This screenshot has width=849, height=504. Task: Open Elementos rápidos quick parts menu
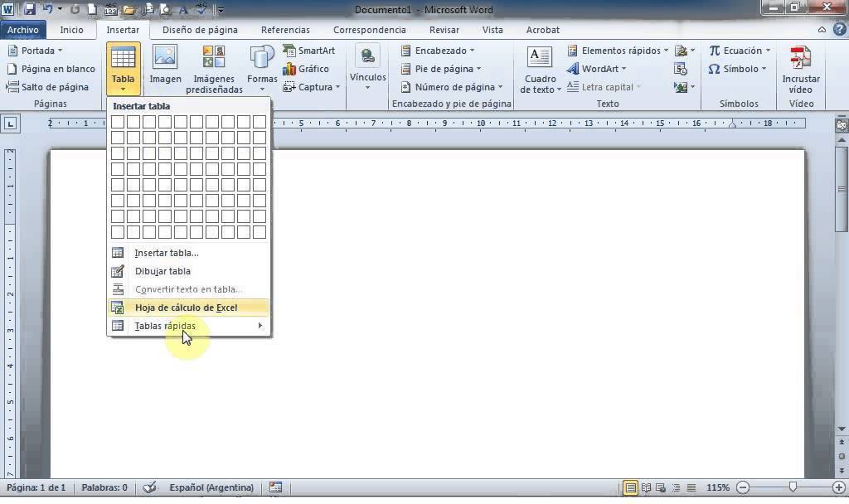pyautogui.click(x=617, y=51)
